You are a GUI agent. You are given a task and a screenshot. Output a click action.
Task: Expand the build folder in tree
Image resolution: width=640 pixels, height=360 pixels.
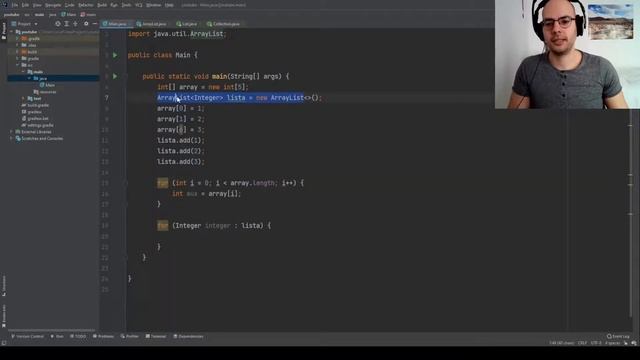tap(18, 52)
